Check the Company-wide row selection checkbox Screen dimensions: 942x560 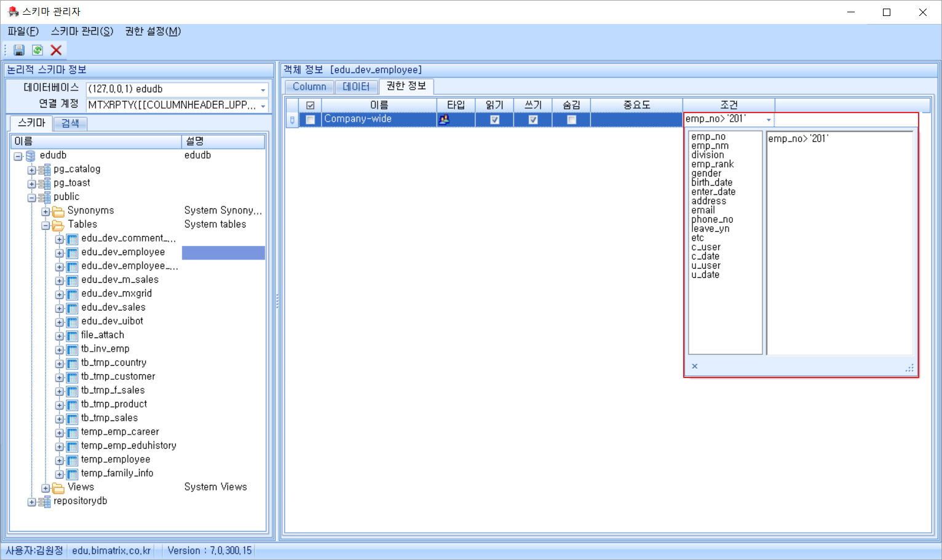[311, 120]
